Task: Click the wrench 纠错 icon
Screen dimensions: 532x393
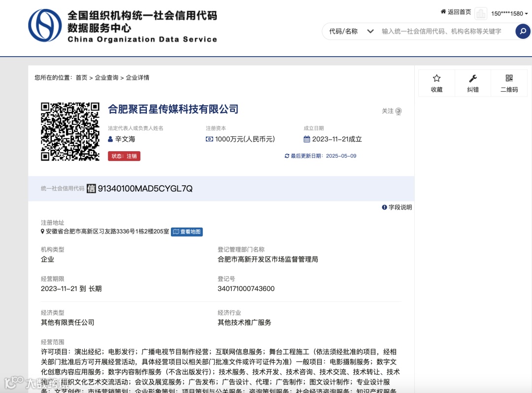Action: [473, 78]
